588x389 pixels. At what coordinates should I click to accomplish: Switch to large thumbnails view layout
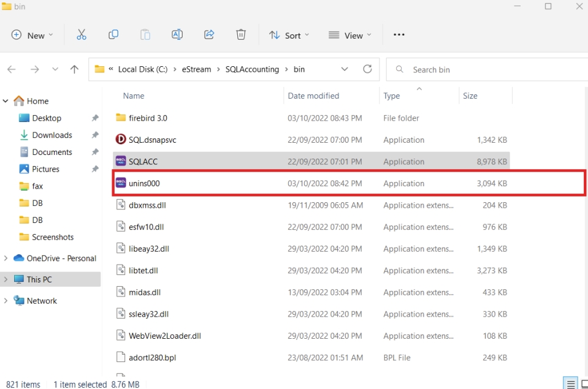[584, 384]
